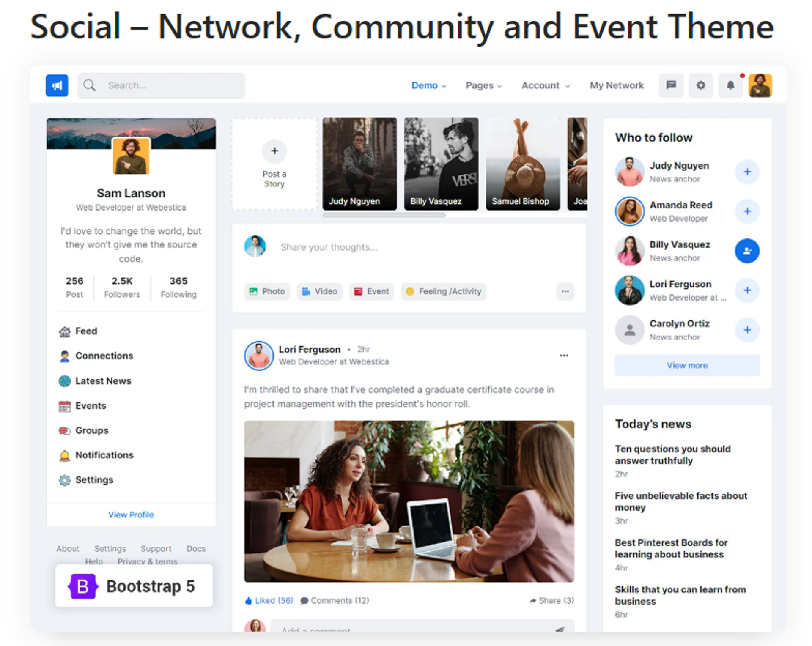This screenshot has width=812, height=646.
Task: Click the Video button in the share box
Action: click(319, 291)
